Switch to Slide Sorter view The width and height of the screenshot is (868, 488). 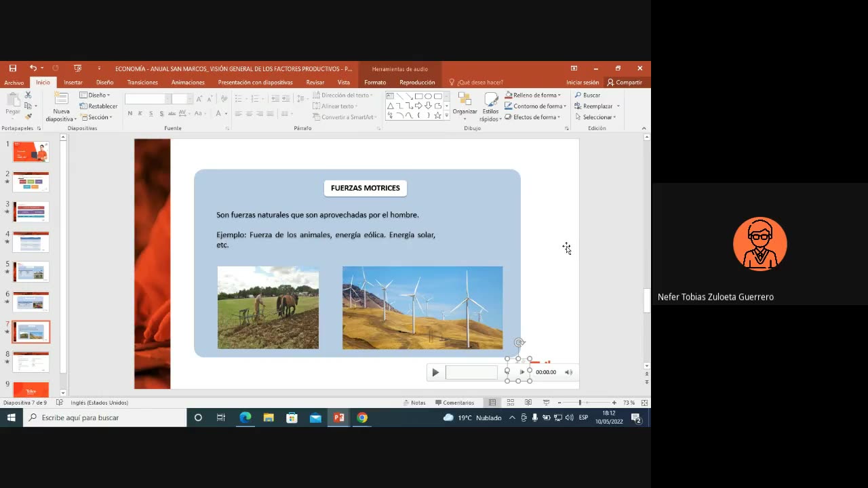(x=511, y=403)
